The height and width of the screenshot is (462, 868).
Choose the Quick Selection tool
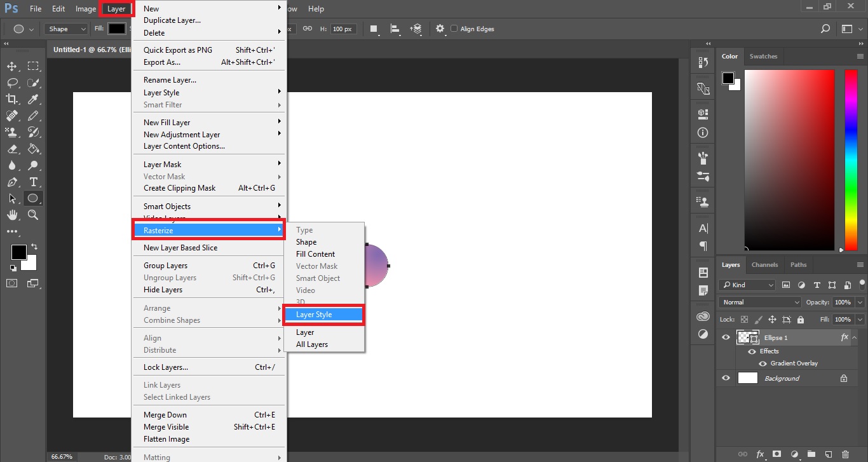[33, 83]
